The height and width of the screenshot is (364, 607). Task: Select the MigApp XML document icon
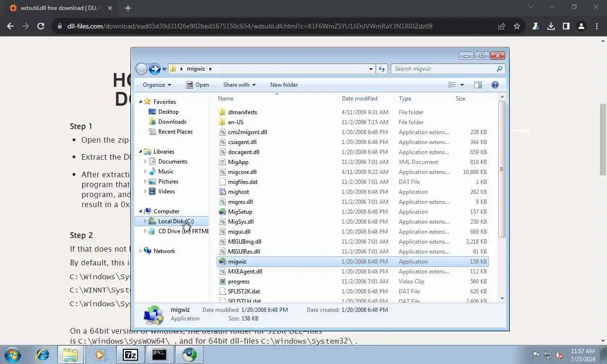pyautogui.click(x=222, y=162)
